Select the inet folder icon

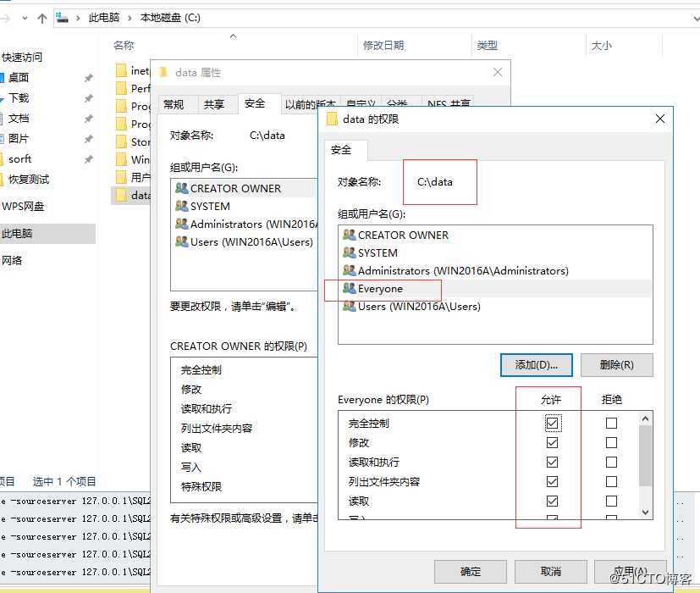121,70
